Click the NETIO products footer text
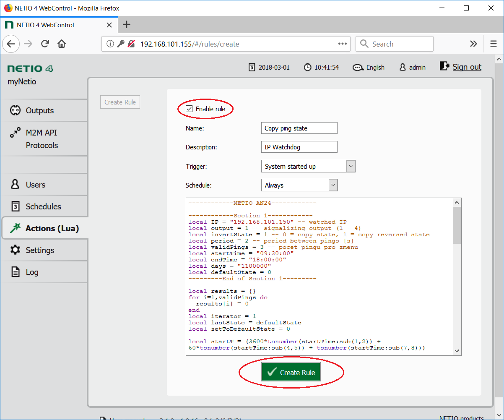This screenshot has height=420, width=504. 462,418
